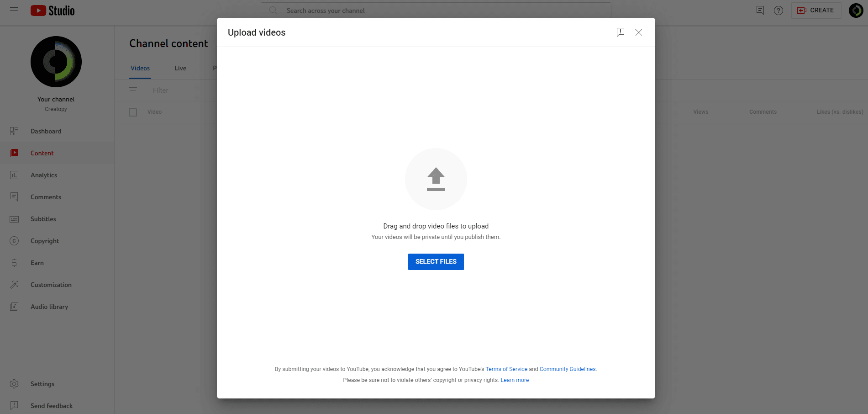The image size is (868, 414).
Task: Click the Learn more link
Action: pyautogui.click(x=515, y=380)
